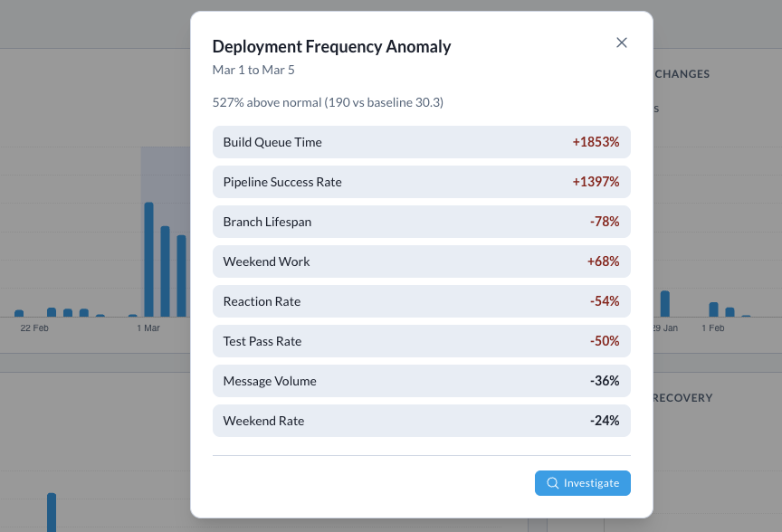Click the 1 Feb axis label
The width and height of the screenshot is (782, 532).
point(712,328)
